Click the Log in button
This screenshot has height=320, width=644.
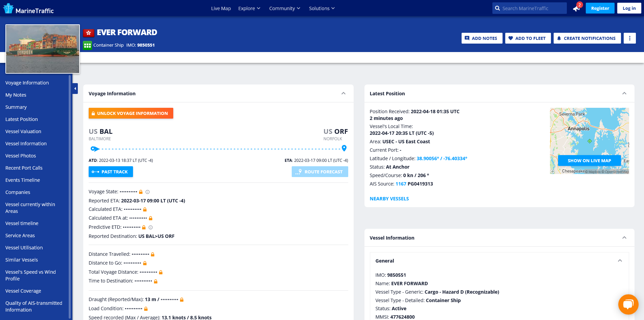coord(629,8)
